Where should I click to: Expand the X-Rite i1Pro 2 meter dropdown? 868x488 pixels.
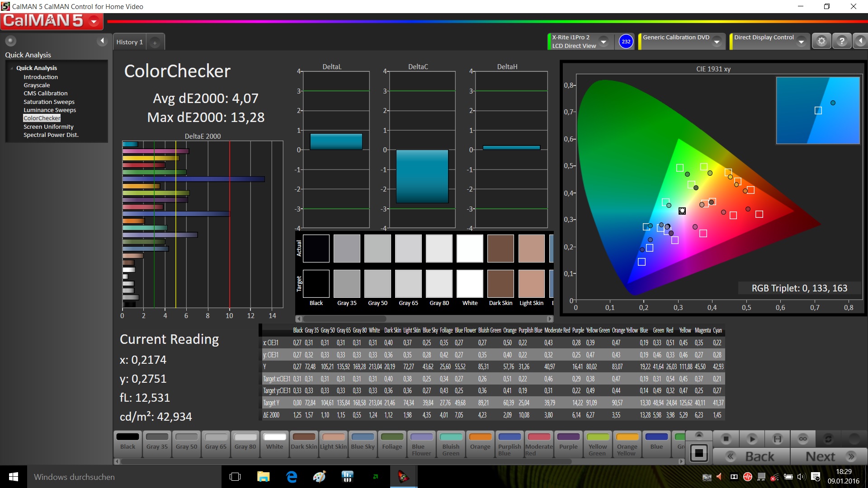pyautogui.click(x=603, y=42)
